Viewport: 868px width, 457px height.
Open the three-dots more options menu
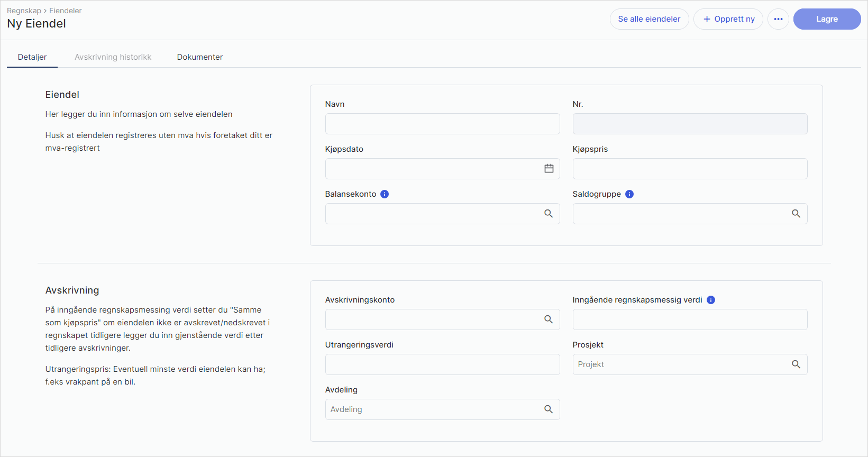778,19
